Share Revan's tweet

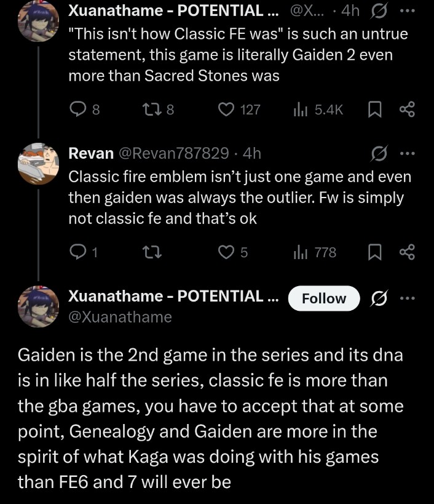click(407, 252)
